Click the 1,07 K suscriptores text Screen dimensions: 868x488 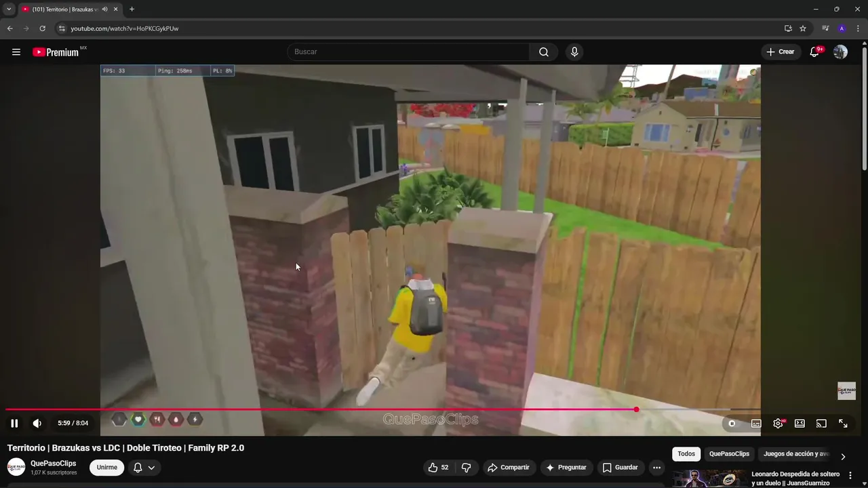pos(54,472)
